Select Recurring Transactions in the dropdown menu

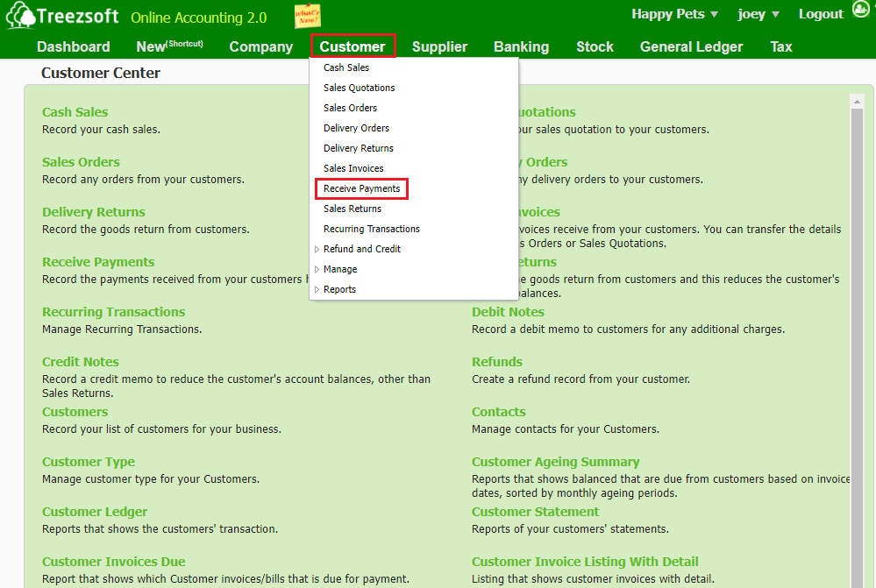pyautogui.click(x=371, y=229)
